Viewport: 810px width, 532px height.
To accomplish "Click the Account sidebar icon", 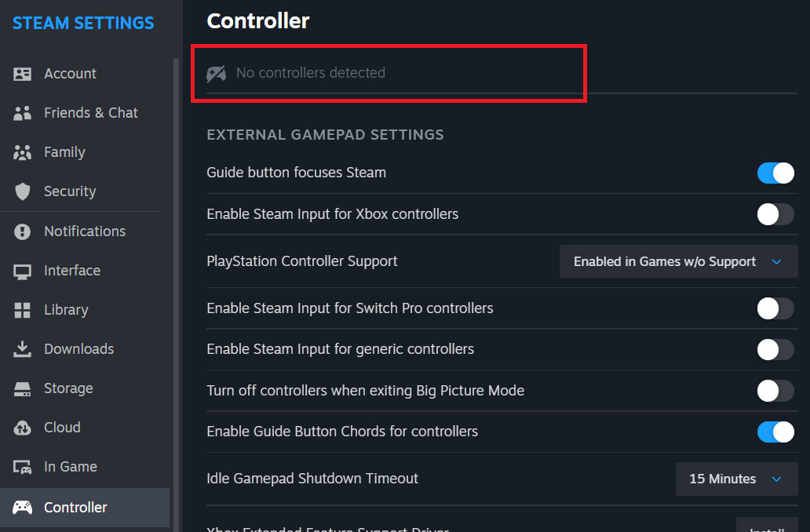I will pyautogui.click(x=23, y=73).
